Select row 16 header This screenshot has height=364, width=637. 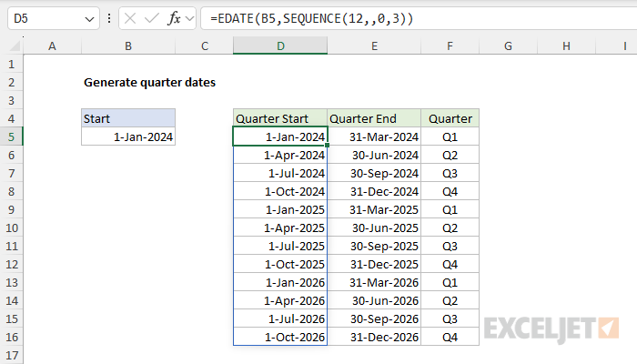click(x=11, y=338)
